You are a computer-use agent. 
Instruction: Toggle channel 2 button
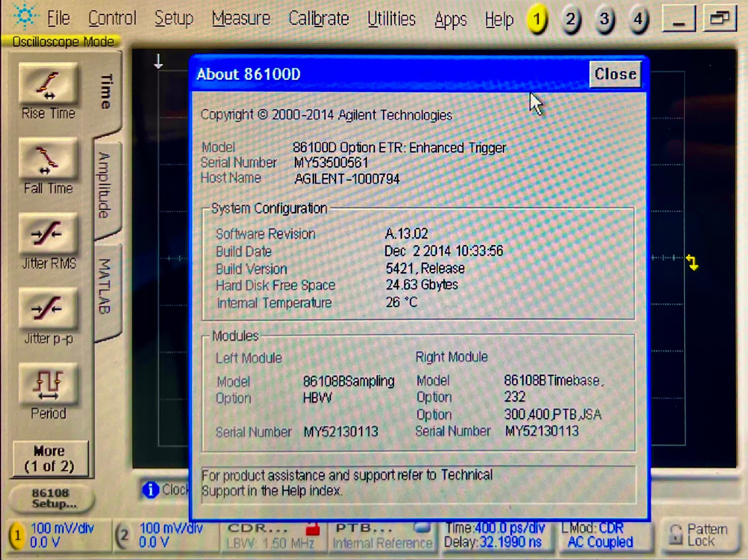571,19
